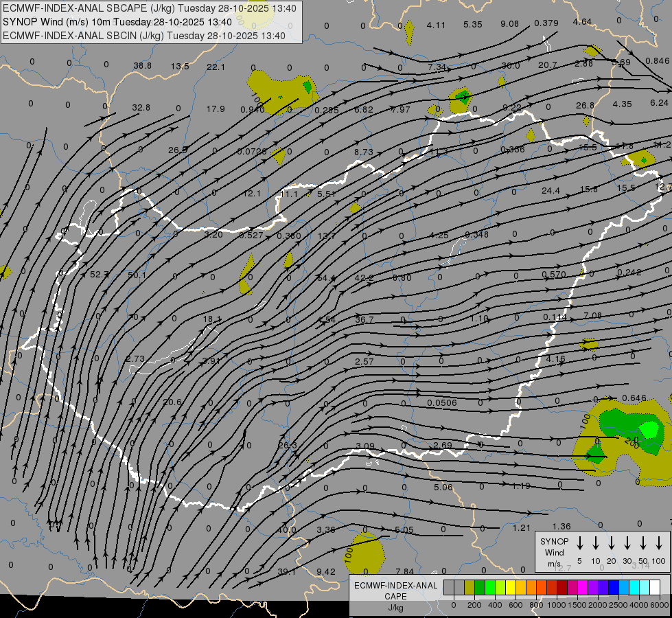
Task: Click the map value 5.06
Action: (x=443, y=487)
